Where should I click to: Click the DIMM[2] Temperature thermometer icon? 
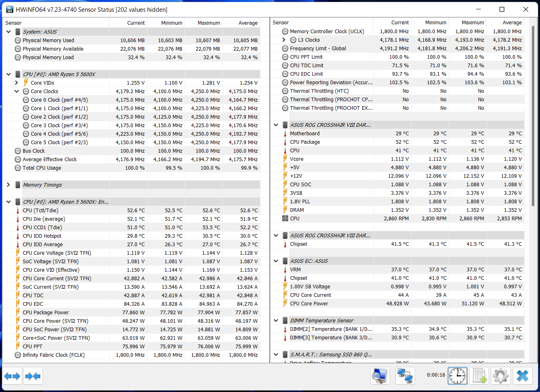[285, 329]
